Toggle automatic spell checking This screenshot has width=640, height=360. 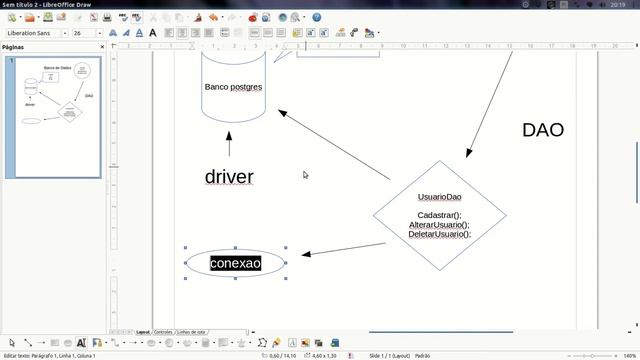coord(136,17)
